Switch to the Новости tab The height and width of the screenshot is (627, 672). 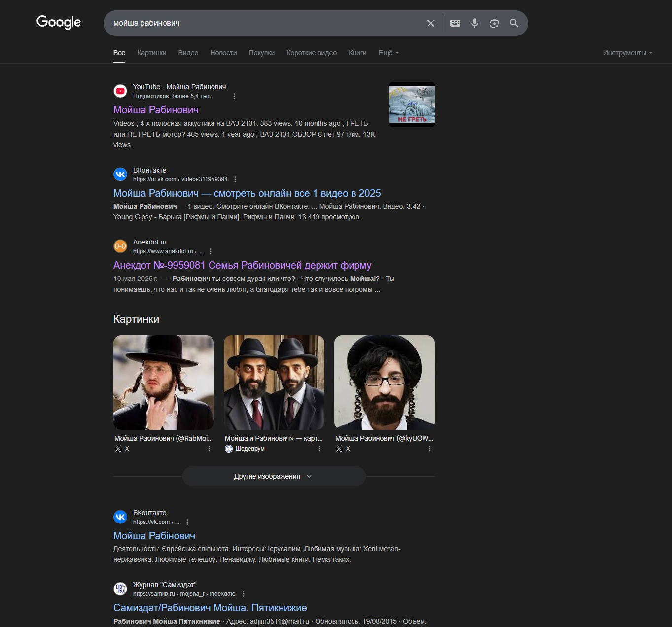(223, 53)
